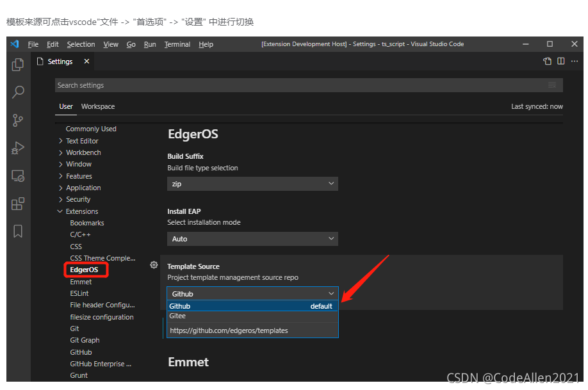This screenshot has width=588, height=390.
Task: Open the Install EAP Auto dropdown
Action: (x=252, y=239)
